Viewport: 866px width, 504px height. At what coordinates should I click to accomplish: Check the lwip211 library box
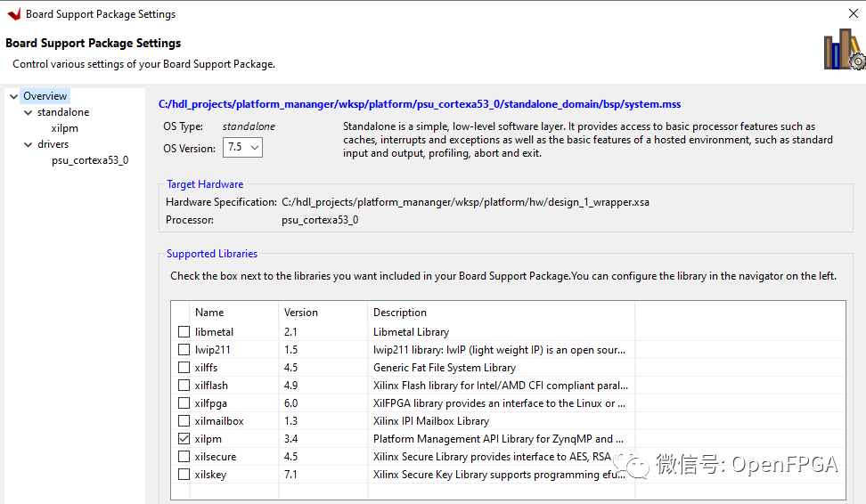184,350
